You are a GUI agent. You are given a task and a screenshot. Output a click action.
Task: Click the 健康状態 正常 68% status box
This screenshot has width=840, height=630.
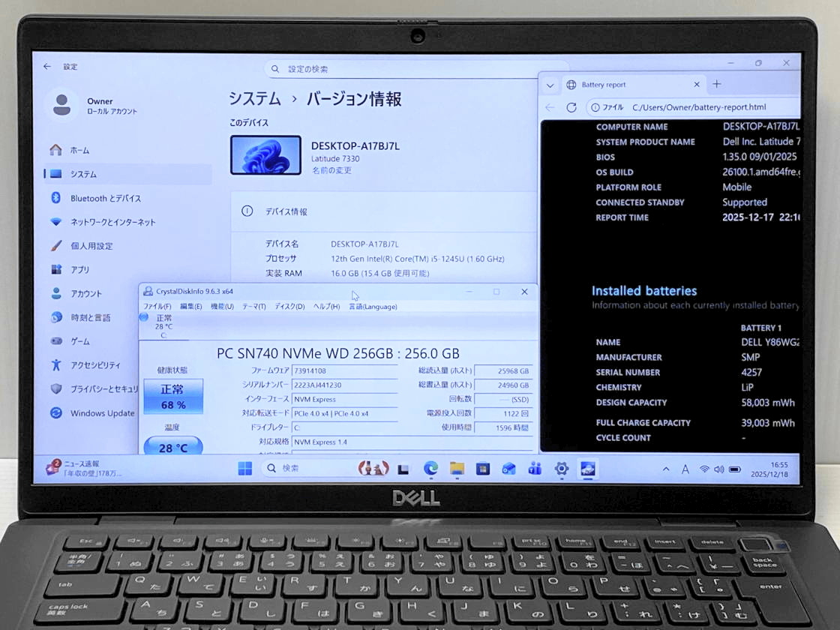[x=172, y=397]
